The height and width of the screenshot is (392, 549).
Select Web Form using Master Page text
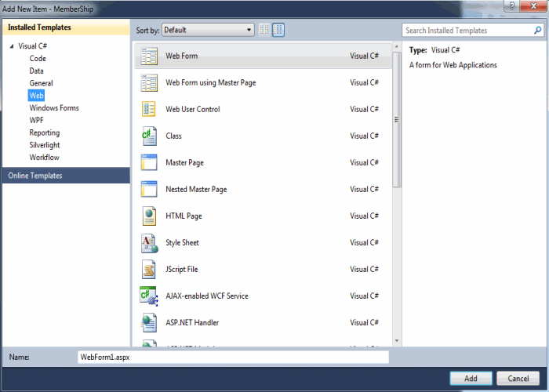click(211, 82)
